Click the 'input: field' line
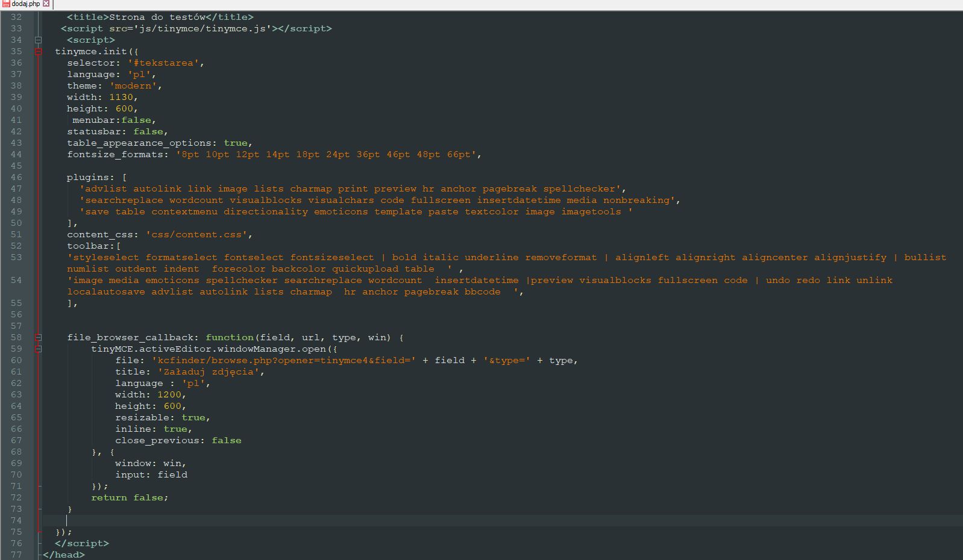This screenshot has width=963, height=560. tap(151, 475)
